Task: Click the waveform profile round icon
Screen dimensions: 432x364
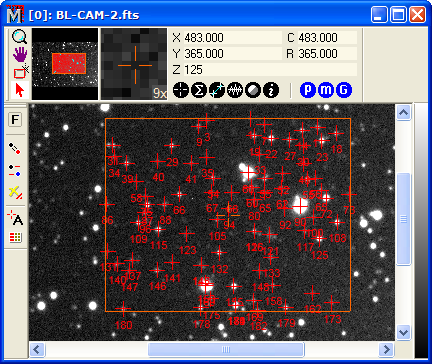Action: [235, 90]
